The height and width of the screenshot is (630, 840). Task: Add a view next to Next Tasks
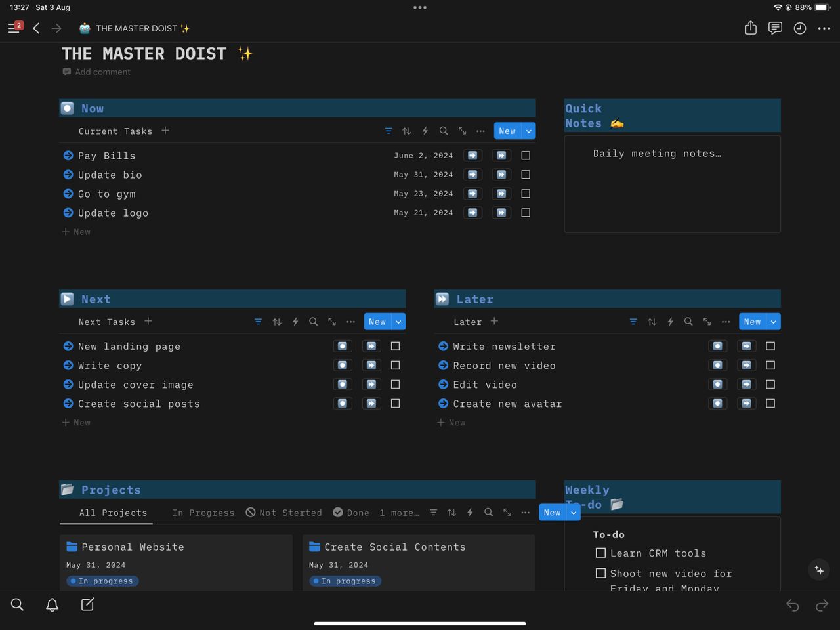[x=148, y=321]
